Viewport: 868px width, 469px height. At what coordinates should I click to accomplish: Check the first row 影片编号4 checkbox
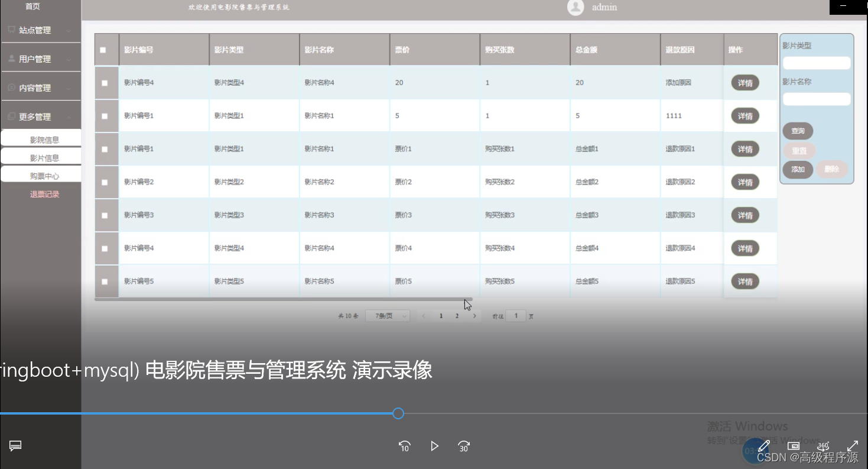[x=105, y=83]
